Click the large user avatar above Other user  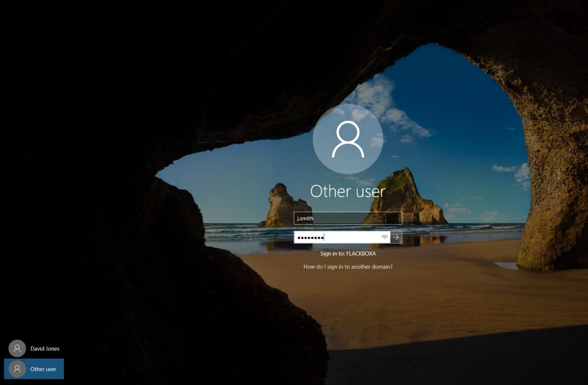click(x=348, y=139)
